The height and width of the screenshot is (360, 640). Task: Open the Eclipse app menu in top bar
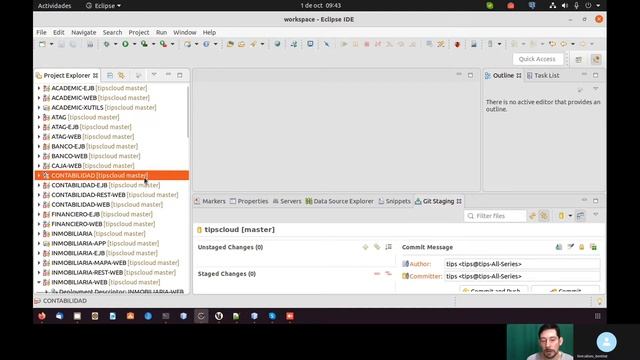coord(103,6)
